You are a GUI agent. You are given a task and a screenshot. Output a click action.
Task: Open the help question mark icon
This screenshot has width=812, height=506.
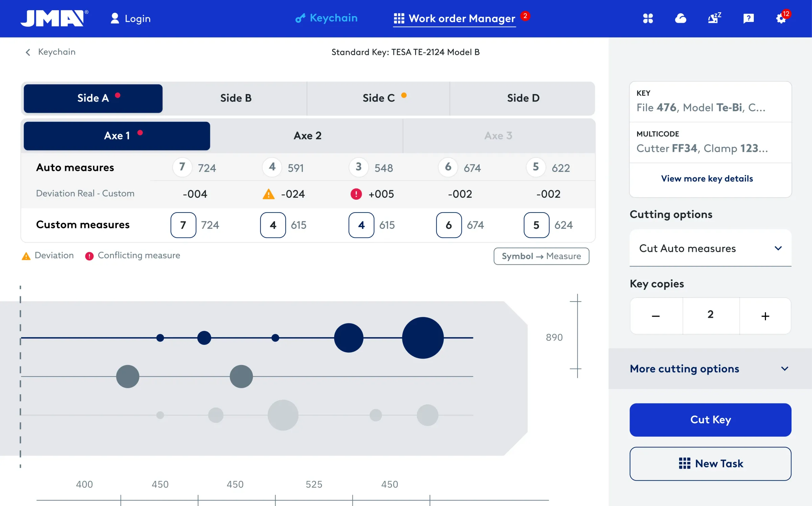pyautogui.click(x=748, y=18)
